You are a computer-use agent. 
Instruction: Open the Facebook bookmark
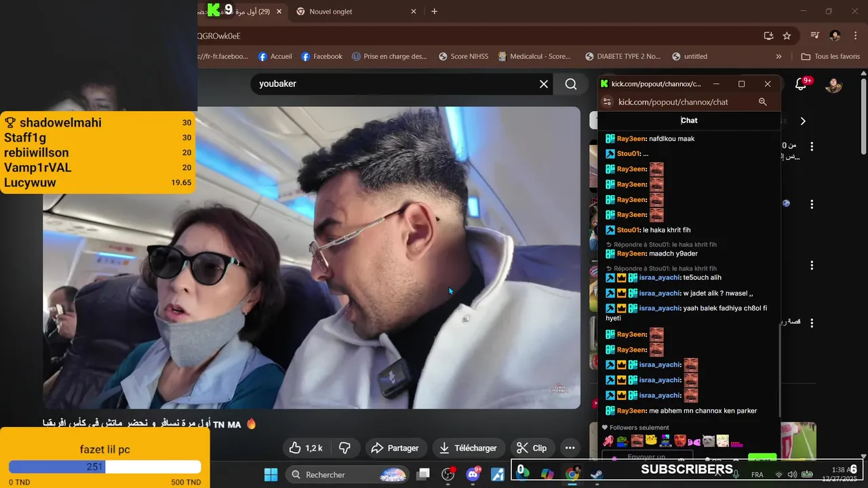click(321, 56)
